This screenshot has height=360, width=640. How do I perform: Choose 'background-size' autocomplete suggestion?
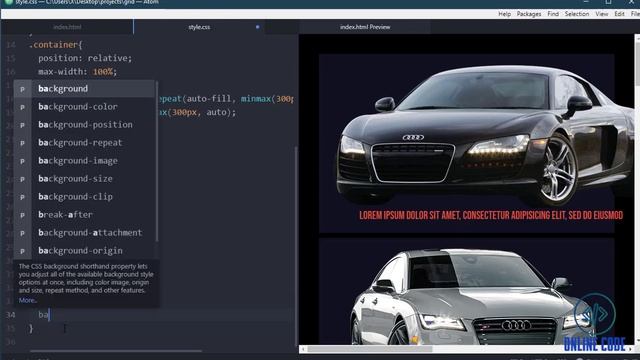[x=84, y=178]
